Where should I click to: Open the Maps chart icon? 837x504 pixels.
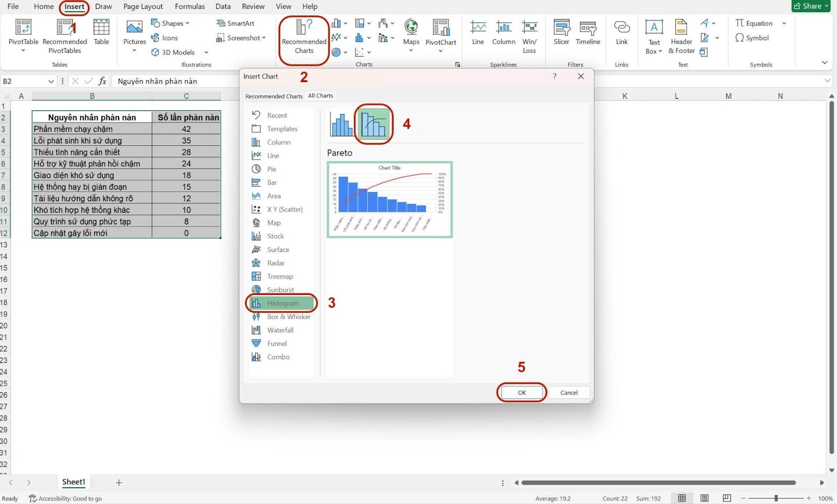pyautogui.click(x=411, y=32)
